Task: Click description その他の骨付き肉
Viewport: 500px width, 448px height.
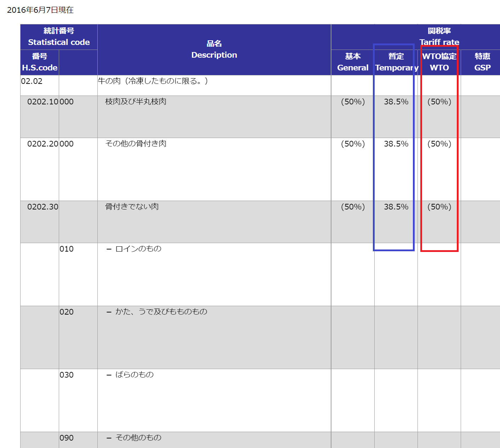Action: pyautogui.click(x=136, y=144)
